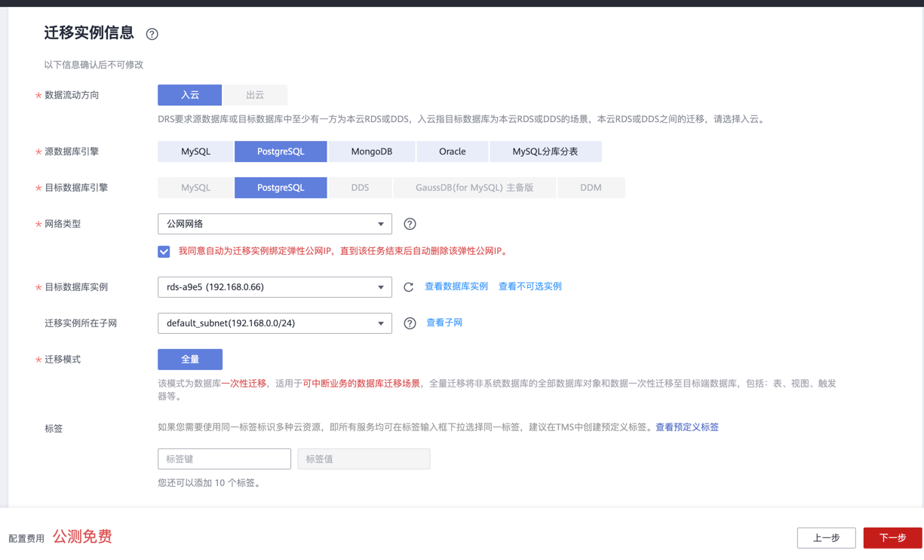This screenshot has width=924, height=560.
Task: Select 出云 data flow direction
Action: (255, 95)
